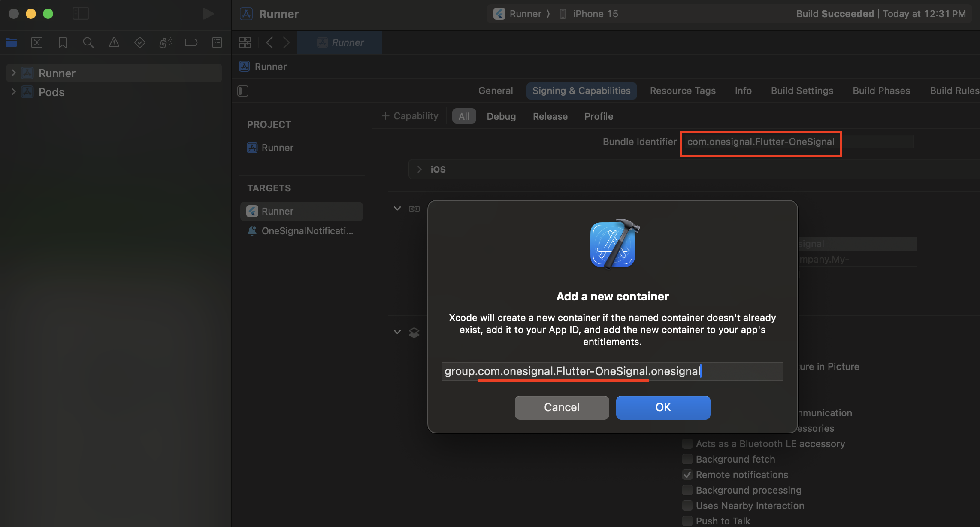The width and height of the screenshot is (980, 527).
Task: Click the + Capability button
Action: [x=410, y=116]
